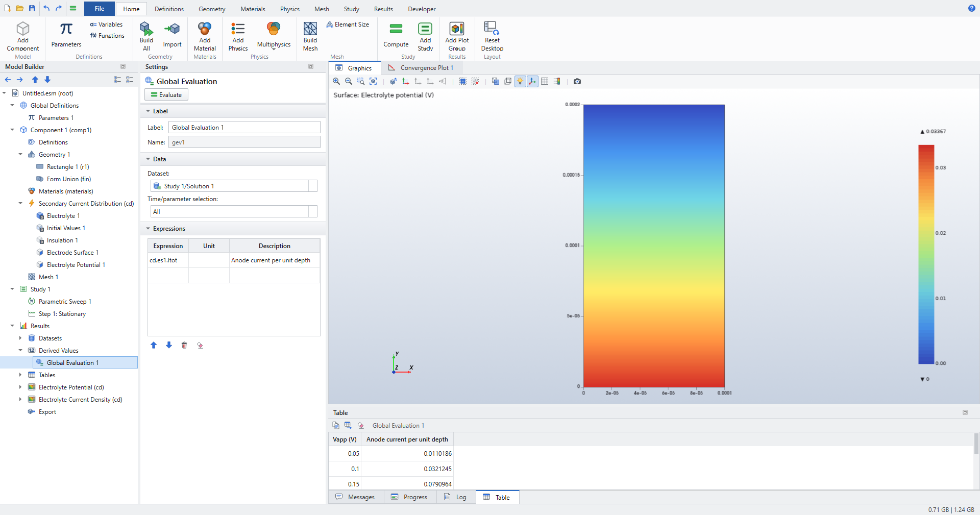Switch to the Convergence Plot 1 tab
The width and height of the screenshot is (980, 515).
tap(421, 68)
